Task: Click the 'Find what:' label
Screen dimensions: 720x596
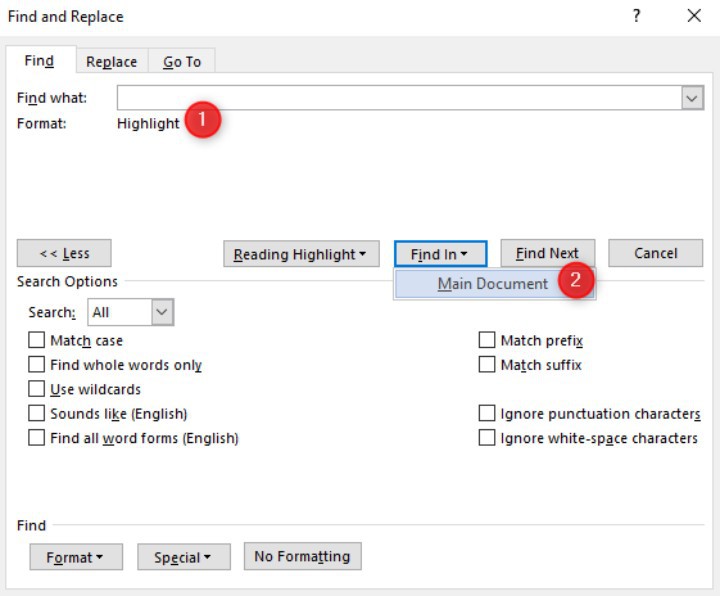Action: 51,98
